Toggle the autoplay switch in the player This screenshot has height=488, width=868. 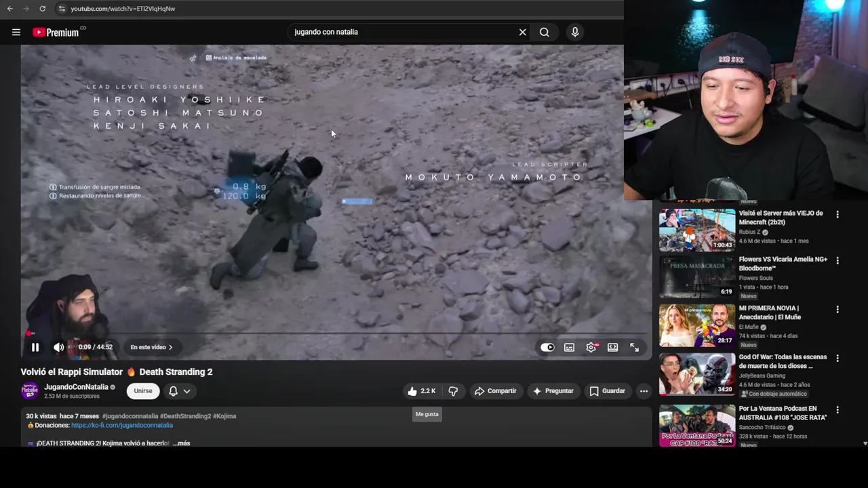(547, 347)
